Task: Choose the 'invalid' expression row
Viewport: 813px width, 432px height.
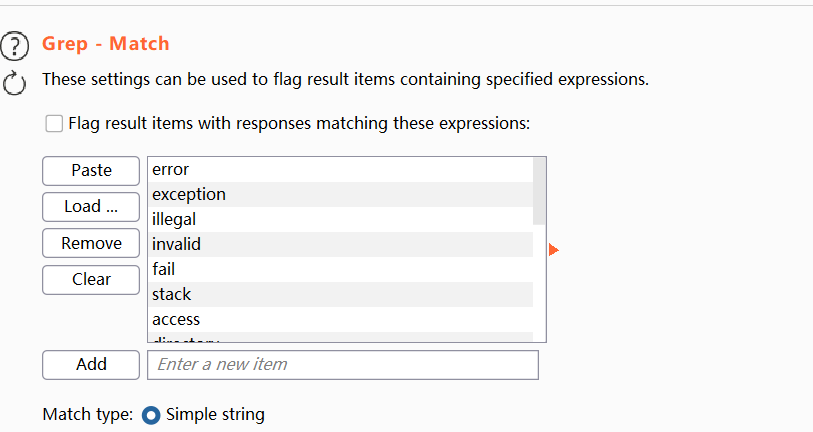Action: coord(340,244)
